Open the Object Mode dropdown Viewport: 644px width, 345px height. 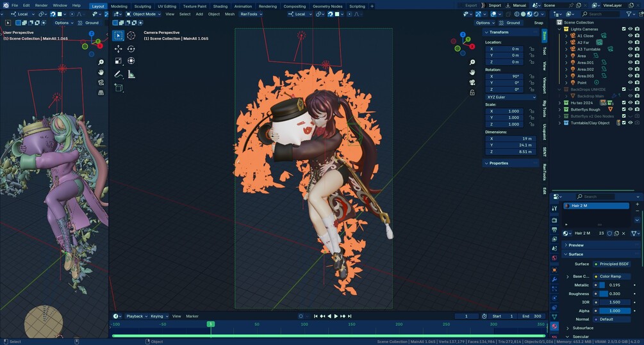144,14
